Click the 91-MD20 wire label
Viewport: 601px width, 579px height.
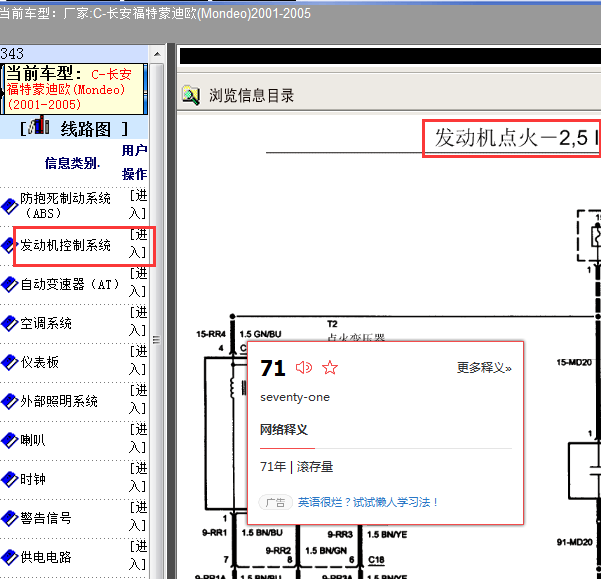tap(575, 542)
